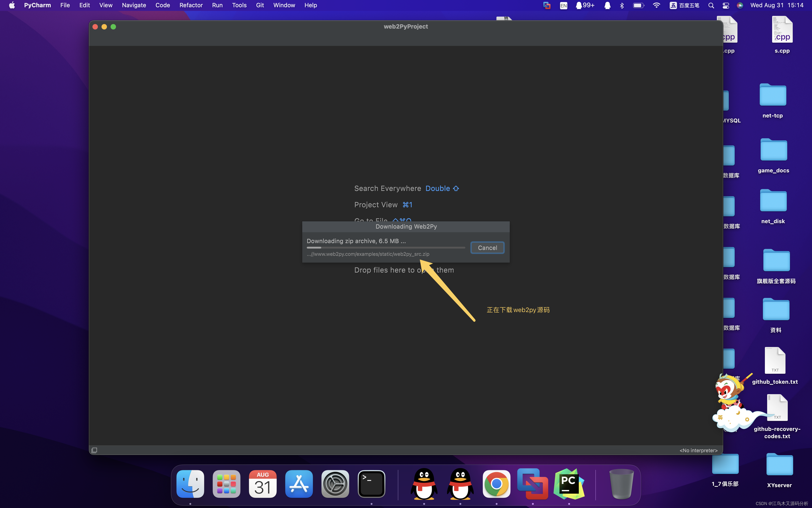This screenshot has width=812, height=508.
Task: Open Google Chrome from the Dock
Action: [x=497, y=484]
